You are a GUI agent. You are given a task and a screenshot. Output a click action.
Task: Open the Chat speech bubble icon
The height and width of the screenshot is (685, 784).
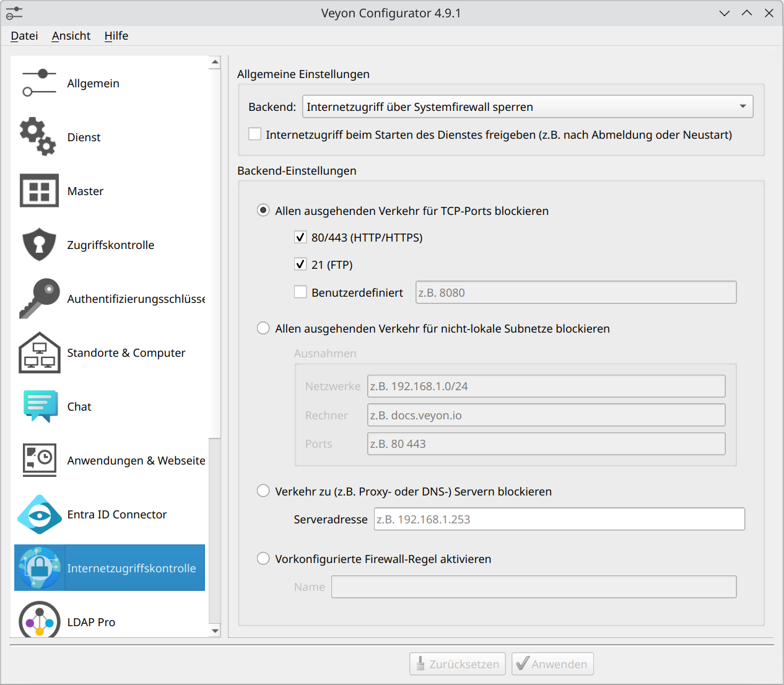(x=39, y=406)
